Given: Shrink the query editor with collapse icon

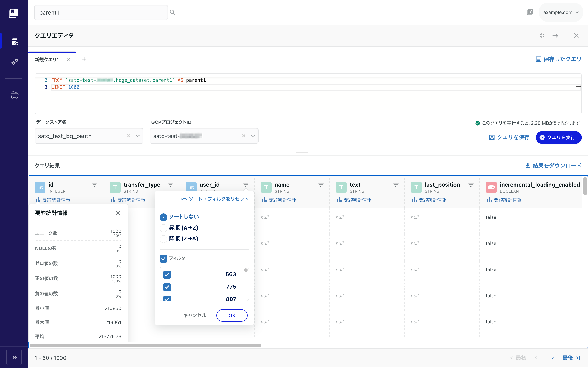Looking at the screenshot, I should (542, 36).
